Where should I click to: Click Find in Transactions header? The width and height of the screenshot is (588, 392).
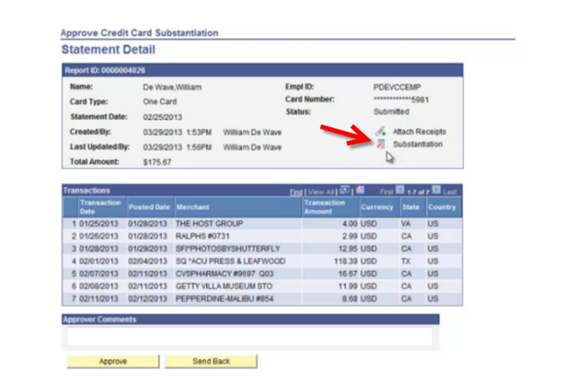[x=295, y=191]
